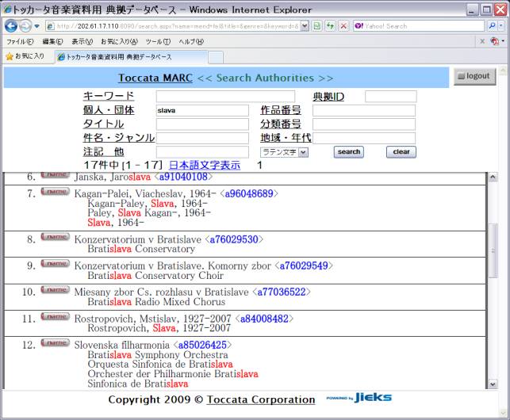Open the 編集(E) menu
The height and width of the screenshot is (420, 510).
click(x=52, y=42)
